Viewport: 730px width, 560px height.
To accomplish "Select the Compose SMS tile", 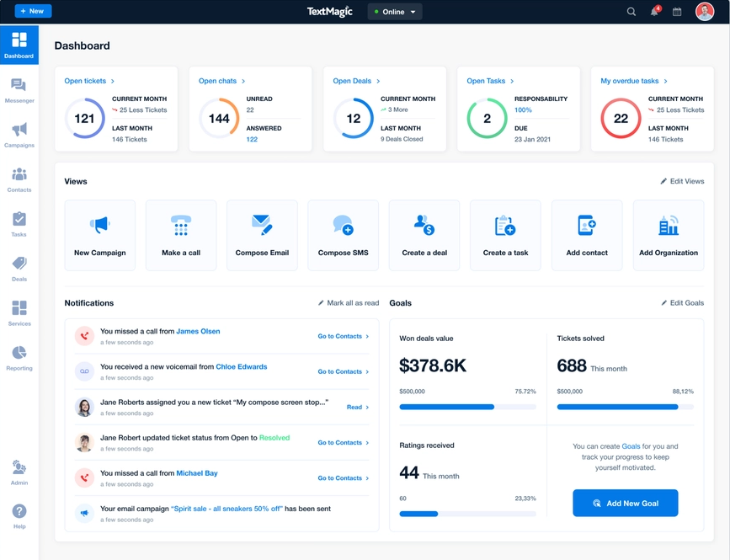I will point(344,235).
